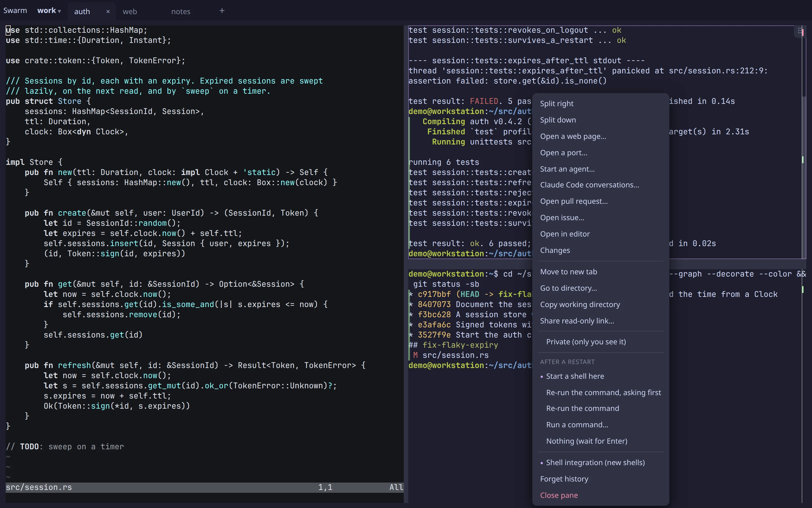Open the Changes entry
This screenshot has height=508, width=812.
(601, 251)
